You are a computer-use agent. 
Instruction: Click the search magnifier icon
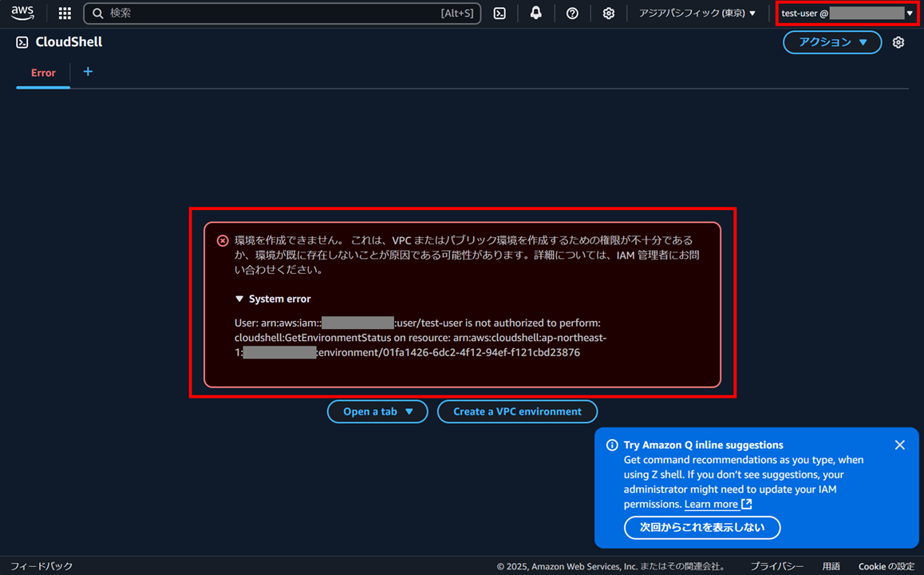[98, 13]
